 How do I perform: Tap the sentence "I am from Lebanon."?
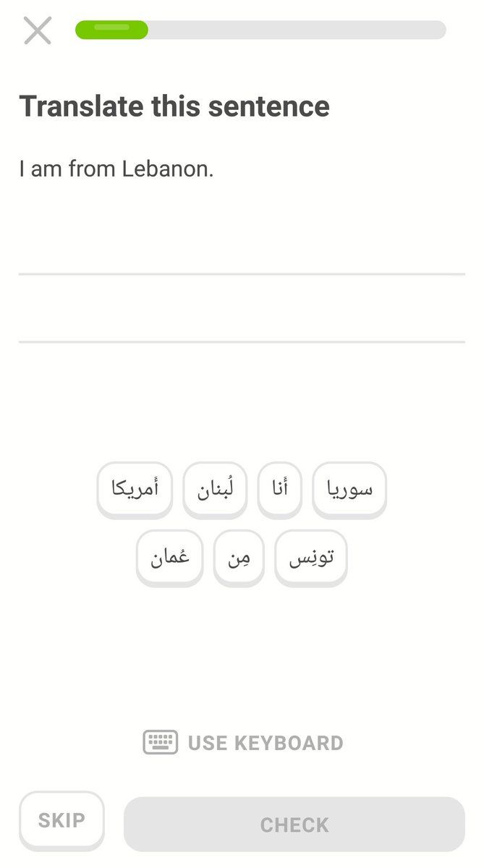click(116, 169)
